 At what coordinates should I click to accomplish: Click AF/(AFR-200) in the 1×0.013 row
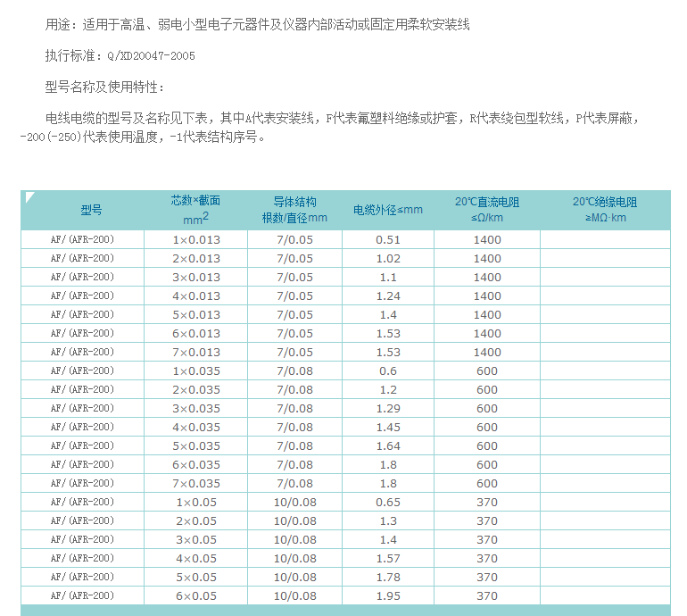[x=82, y=239]
